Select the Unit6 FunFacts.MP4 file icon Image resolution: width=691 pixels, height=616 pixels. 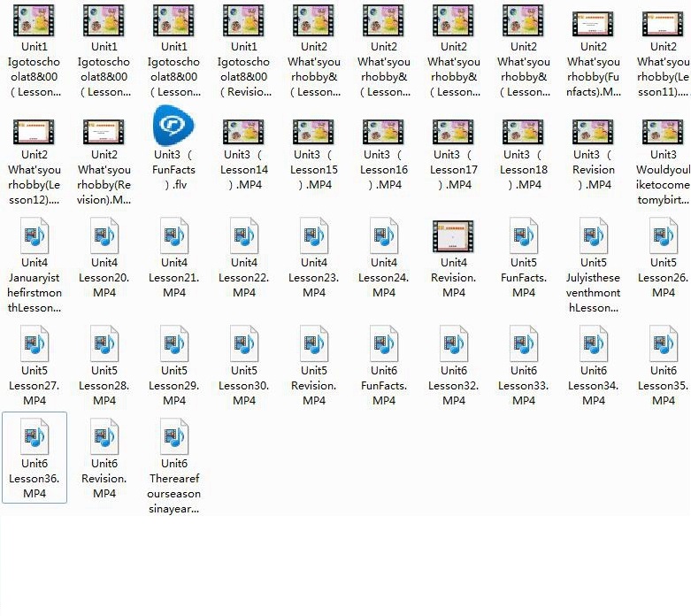pyautogui.click(x=384, y=344)
